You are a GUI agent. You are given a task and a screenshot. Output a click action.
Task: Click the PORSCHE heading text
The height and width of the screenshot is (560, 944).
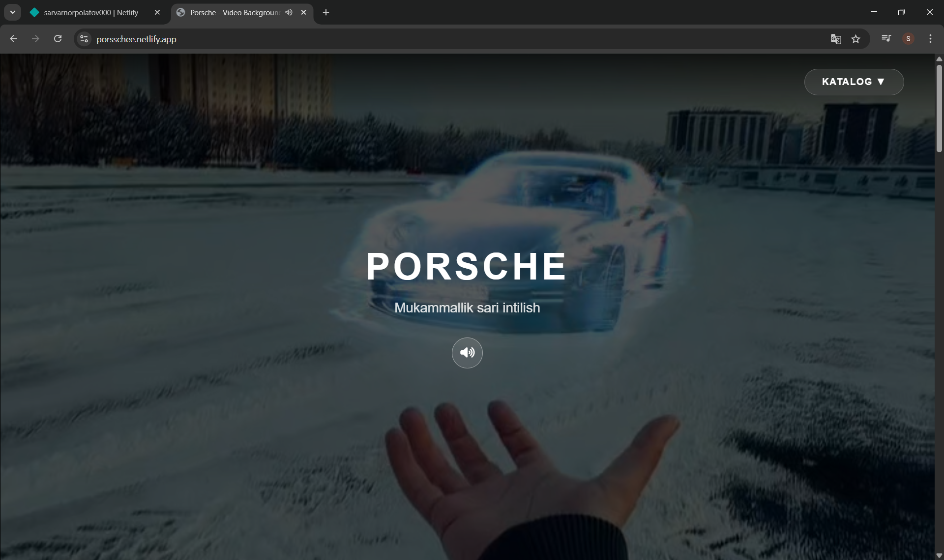tap(467, 266)
